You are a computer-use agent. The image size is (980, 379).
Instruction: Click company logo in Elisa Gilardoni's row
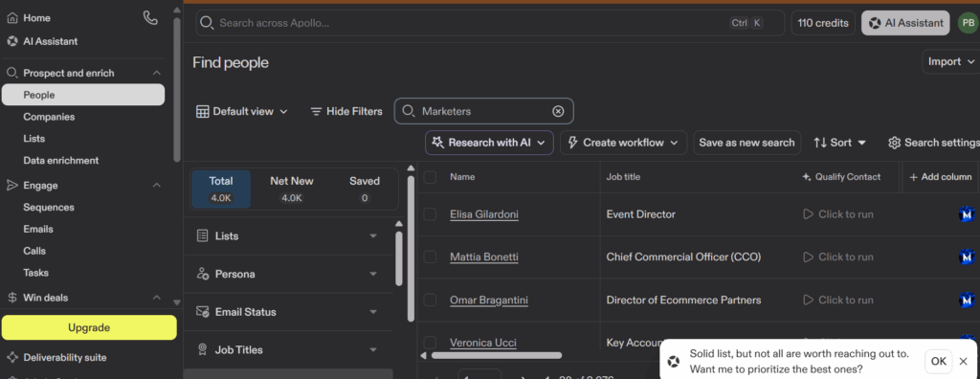(x=967, y=214)
